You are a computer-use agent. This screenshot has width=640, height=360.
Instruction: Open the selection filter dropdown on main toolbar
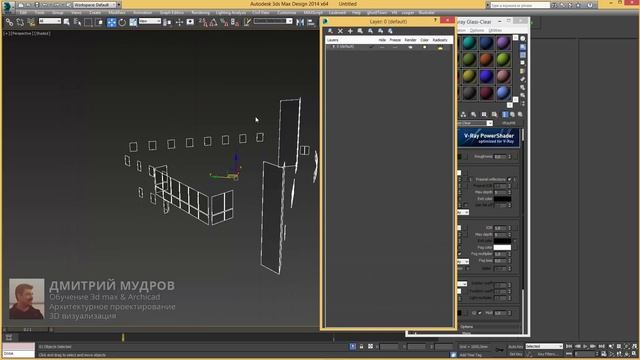[50, 21]
